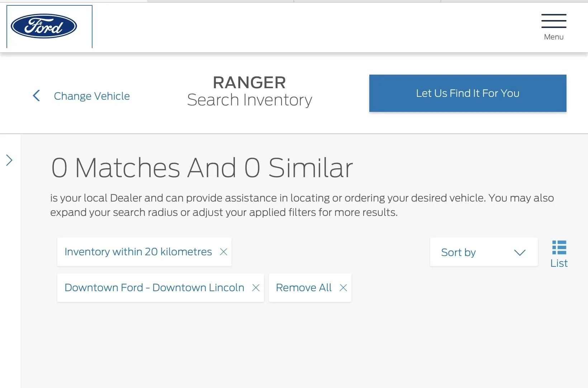Viewport: 588px width, 388px height.
Task: Click the back chevron beside Change Vehicle
Action: [36, 96]
